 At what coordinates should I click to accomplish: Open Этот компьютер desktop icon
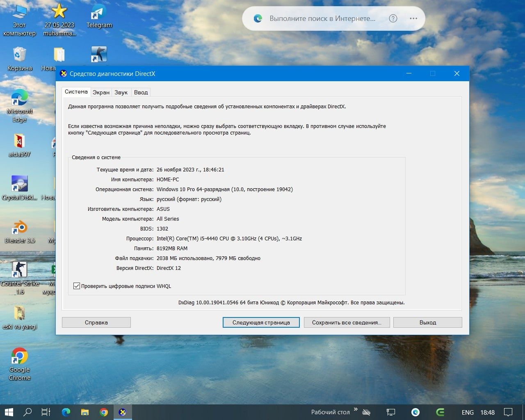[19, 21]
